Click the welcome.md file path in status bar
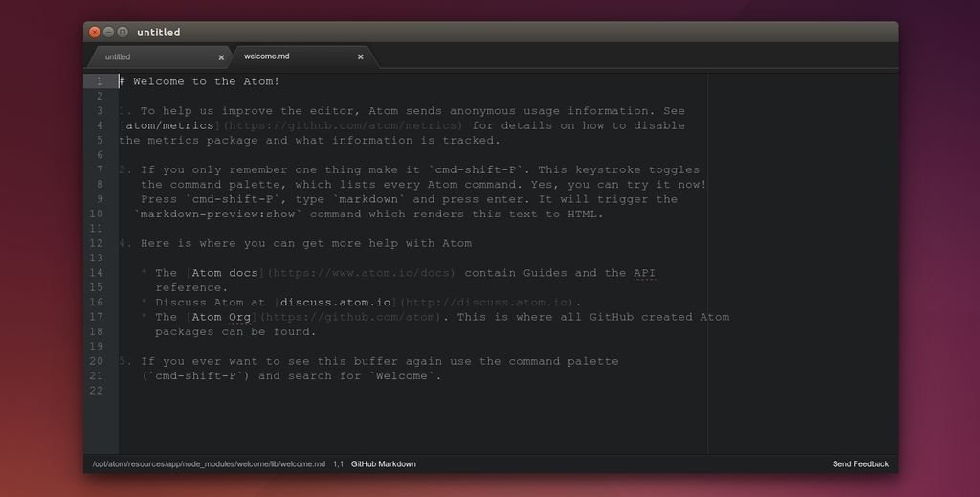This screenshot has height=497, width=980. [209, 464]
